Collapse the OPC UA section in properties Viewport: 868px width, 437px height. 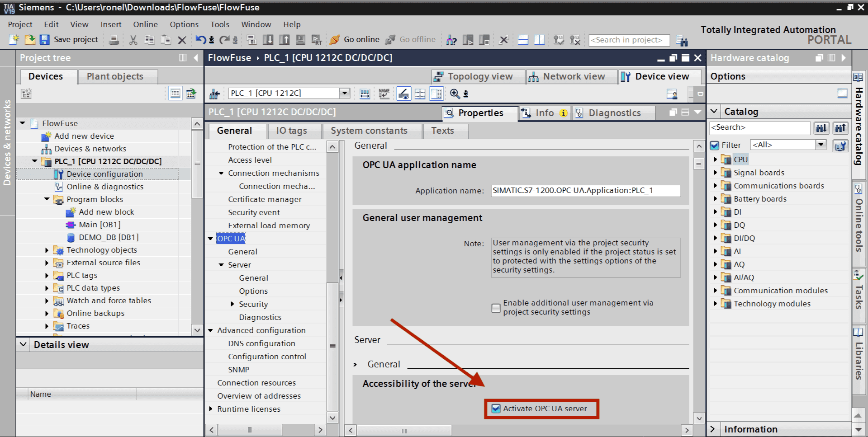[211, 238]
